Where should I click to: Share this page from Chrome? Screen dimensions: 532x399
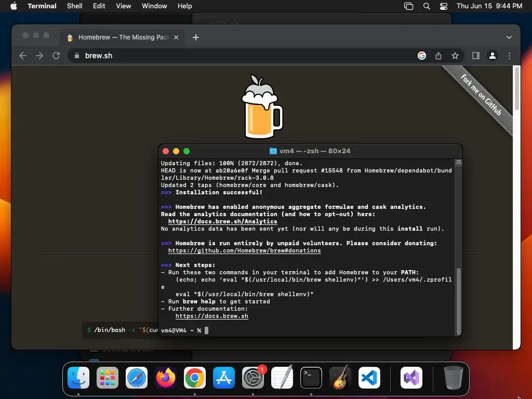point(438,56)
